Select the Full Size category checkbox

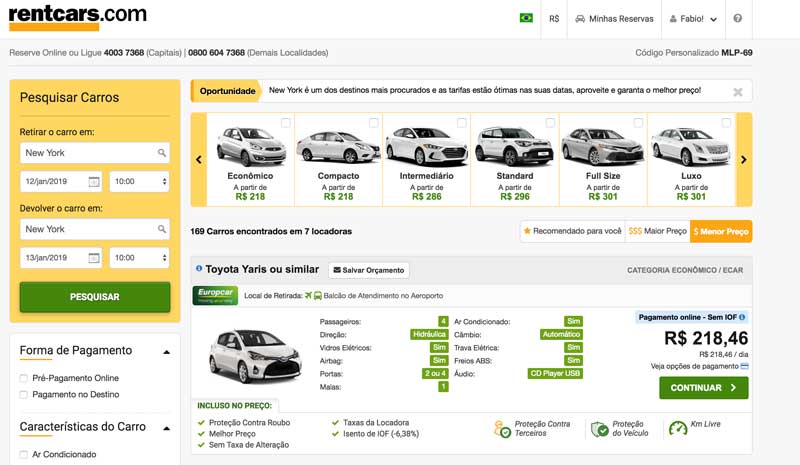point(638,123)
